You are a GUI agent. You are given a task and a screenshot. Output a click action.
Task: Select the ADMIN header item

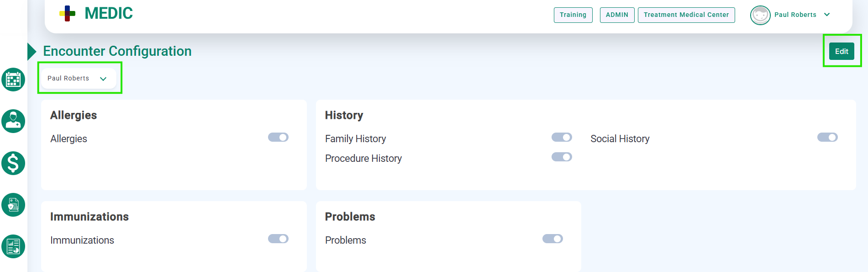[617, 15]
